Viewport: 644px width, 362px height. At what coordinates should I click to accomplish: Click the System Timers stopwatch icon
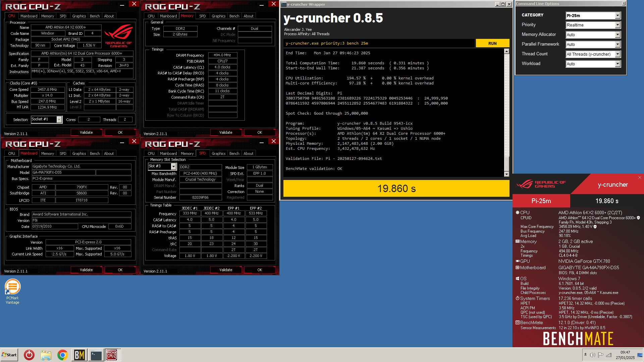(x=518, y=298)
